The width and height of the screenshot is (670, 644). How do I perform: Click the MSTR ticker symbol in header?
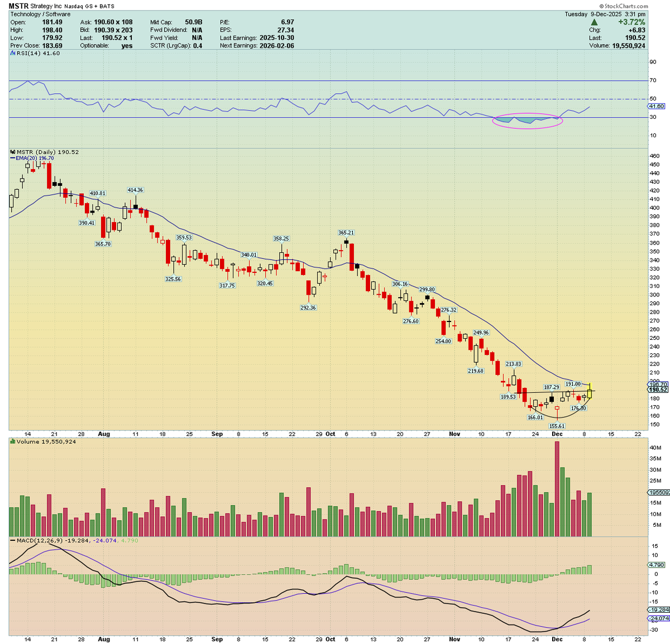click(18, 6)
